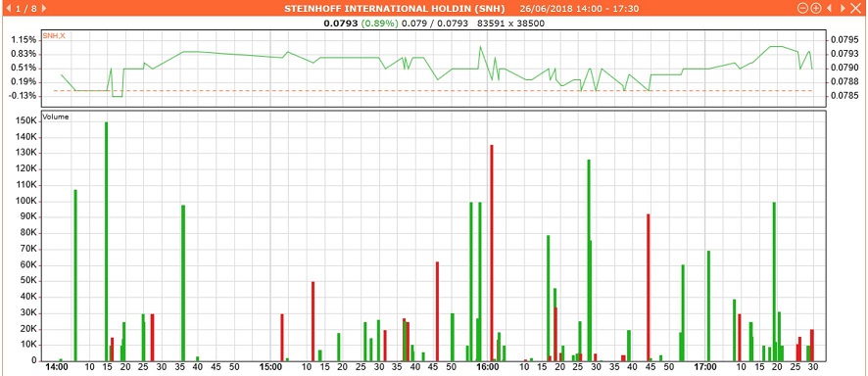Click the 70K volume axis label
Viewport: 868px width, 376px height.
click(27, 250)
